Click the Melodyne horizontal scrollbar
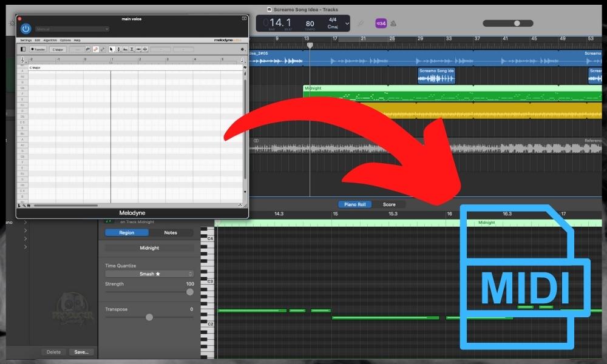Viewport: 607px width, 364px height. [66, 206]
